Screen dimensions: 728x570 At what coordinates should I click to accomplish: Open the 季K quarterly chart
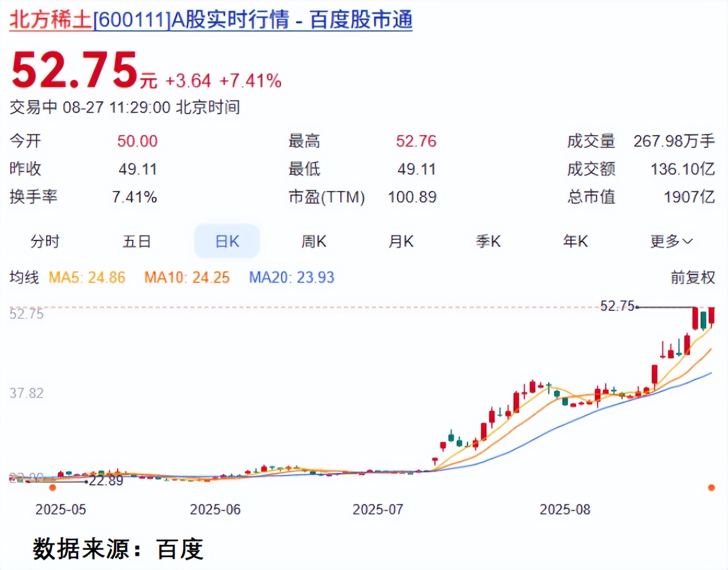488,242
